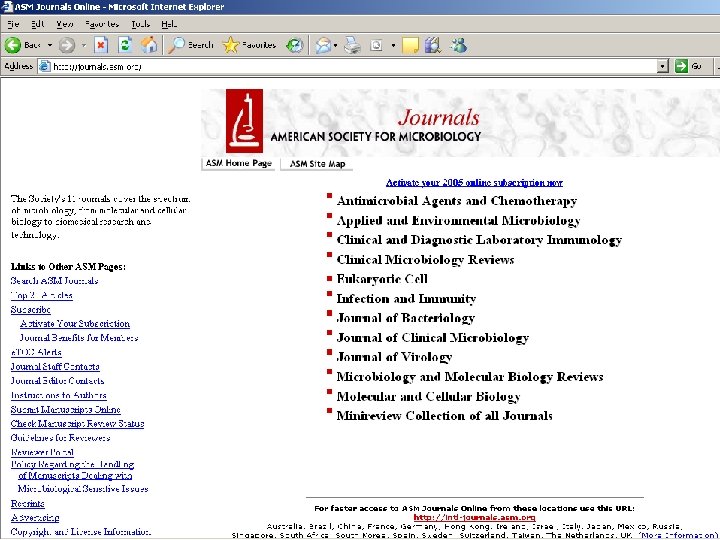Open Clinical Microbiology Reviews journal

(x=425, y=259)
